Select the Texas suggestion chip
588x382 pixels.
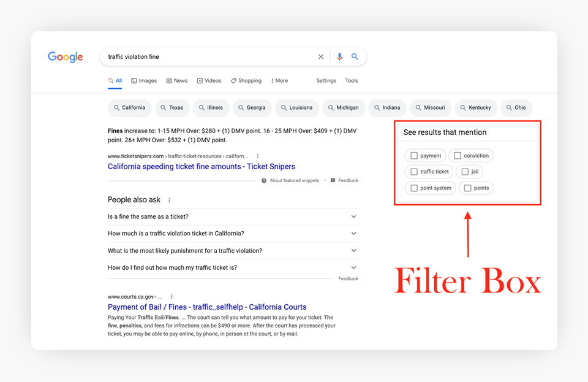coord(171,108)
